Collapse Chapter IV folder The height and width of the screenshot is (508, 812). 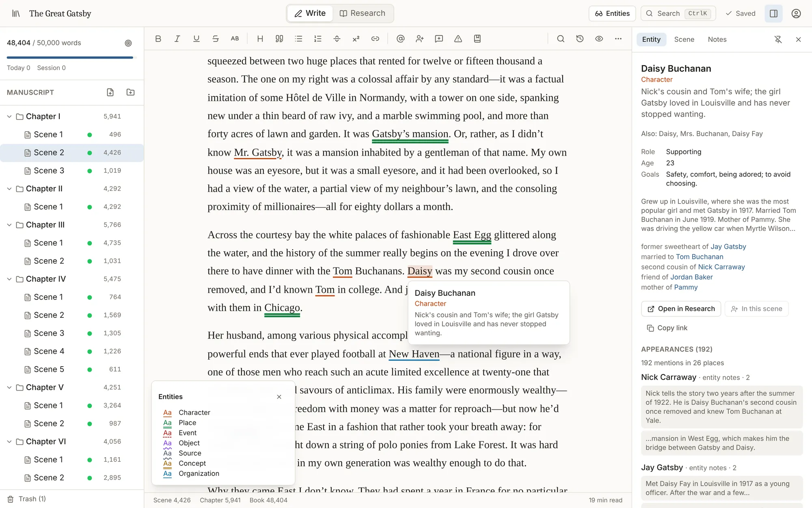click(9, 279)
